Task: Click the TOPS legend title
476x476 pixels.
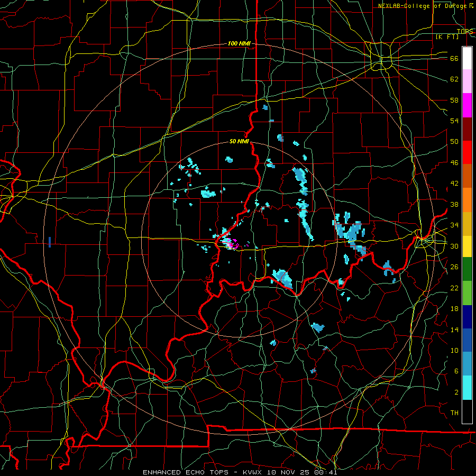Action: coord(465,31)
